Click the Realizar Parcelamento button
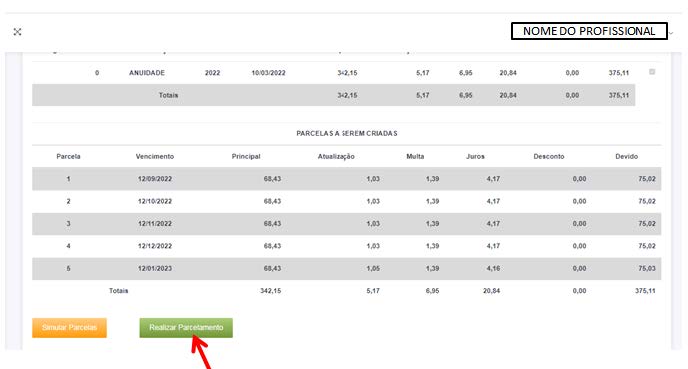 (186, 328)
